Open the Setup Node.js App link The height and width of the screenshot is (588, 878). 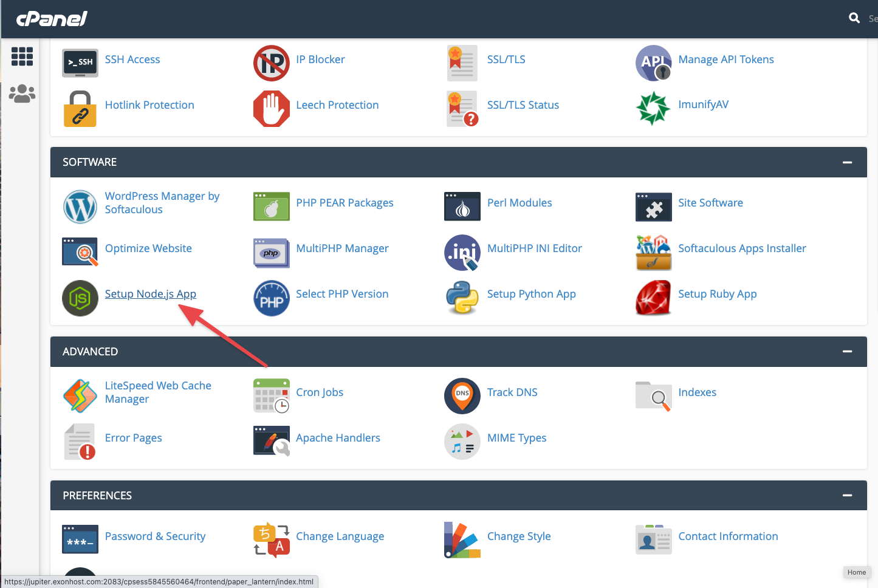pos(151,294)
